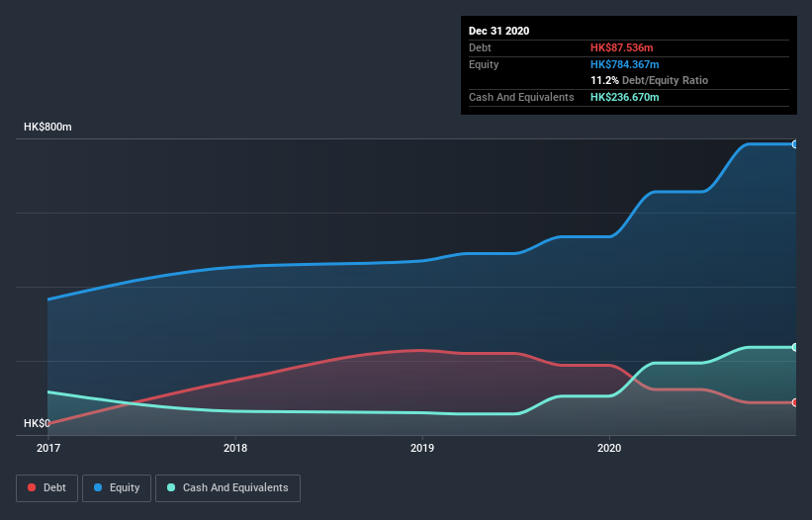This screenshot has height=520, width=812.
Task: Toggle the Debt legend button
Action: tap(46, 488)
